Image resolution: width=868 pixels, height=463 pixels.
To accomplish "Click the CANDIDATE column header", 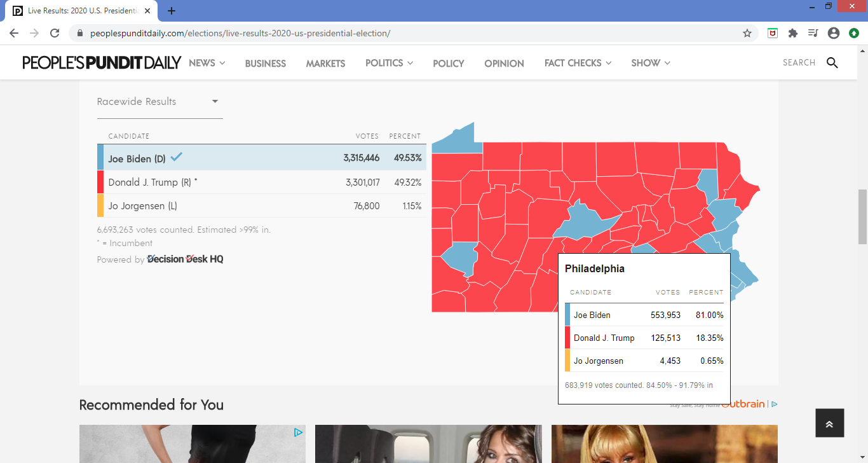I will [x=129, y=136].
